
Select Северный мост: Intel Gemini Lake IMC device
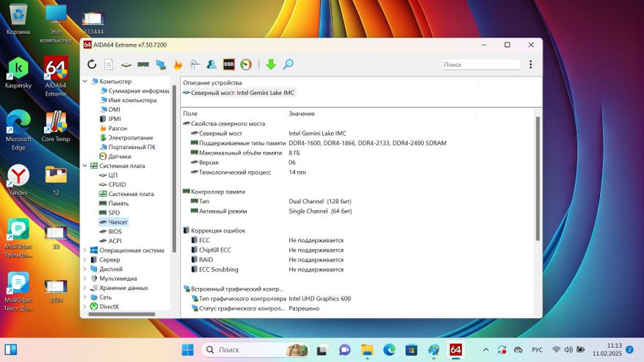click(x=239, y=93)
